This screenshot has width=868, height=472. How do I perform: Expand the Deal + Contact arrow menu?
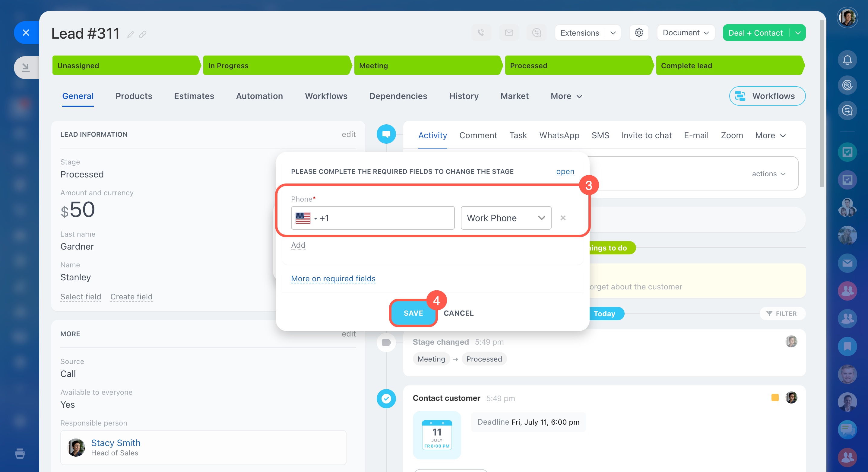click(x=798, y=33)
